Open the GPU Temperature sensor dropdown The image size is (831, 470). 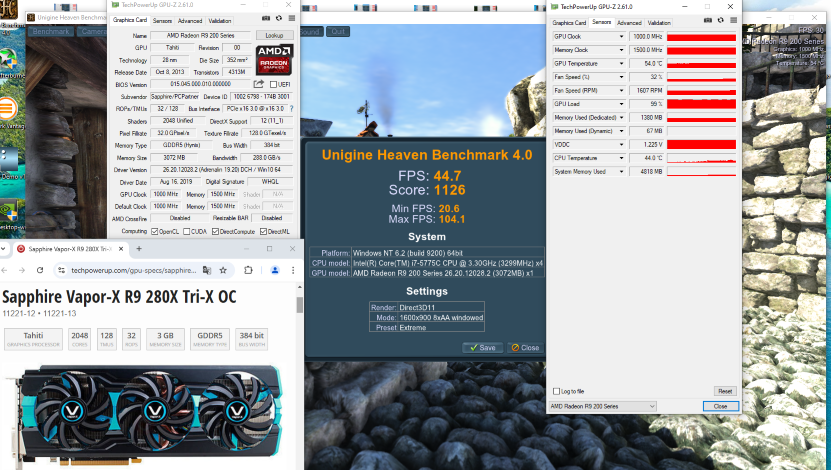coord(621,64)
